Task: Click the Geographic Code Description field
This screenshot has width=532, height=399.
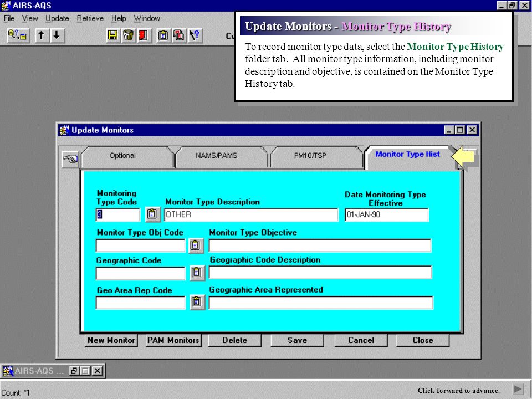Action: 320,273
